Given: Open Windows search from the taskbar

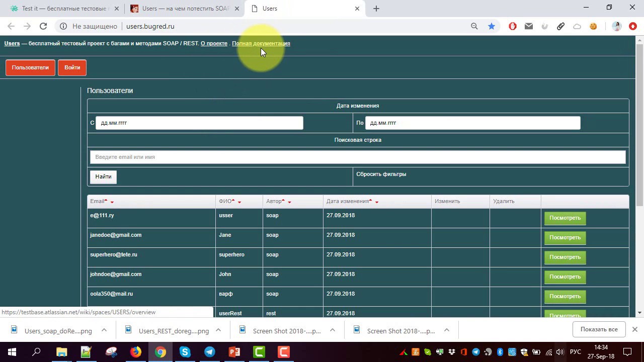Looking at the screenshot, I should tap(36, 352).
